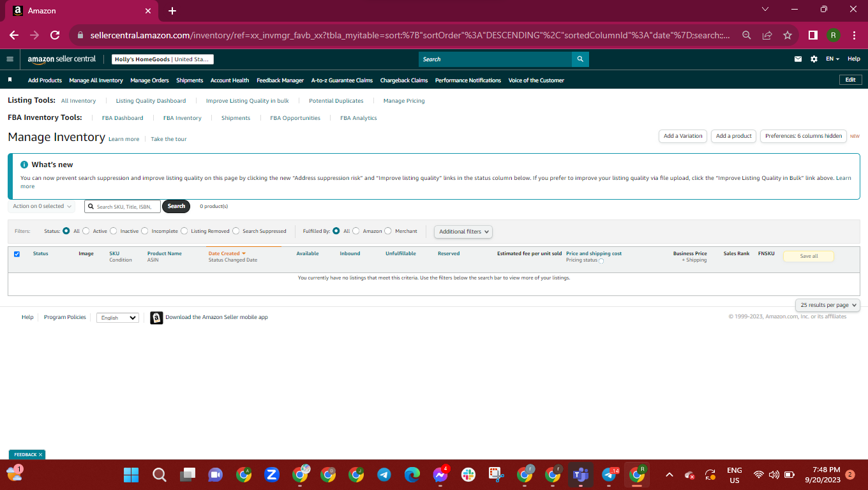Open Voice of the Customer
This screenshot has width=868, height=490.
coord(536,80)
